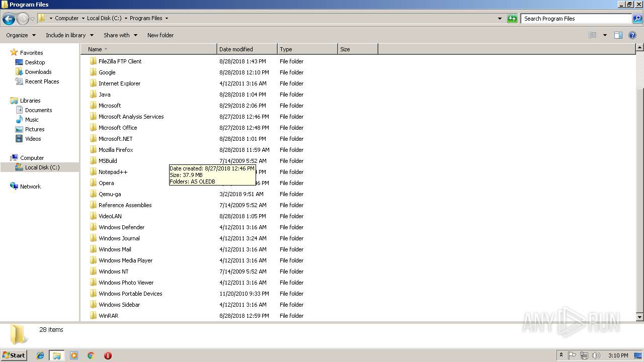Select the Windows Media Player folder
This screenshot has height=362, width=644.
[x=125, y=260]
